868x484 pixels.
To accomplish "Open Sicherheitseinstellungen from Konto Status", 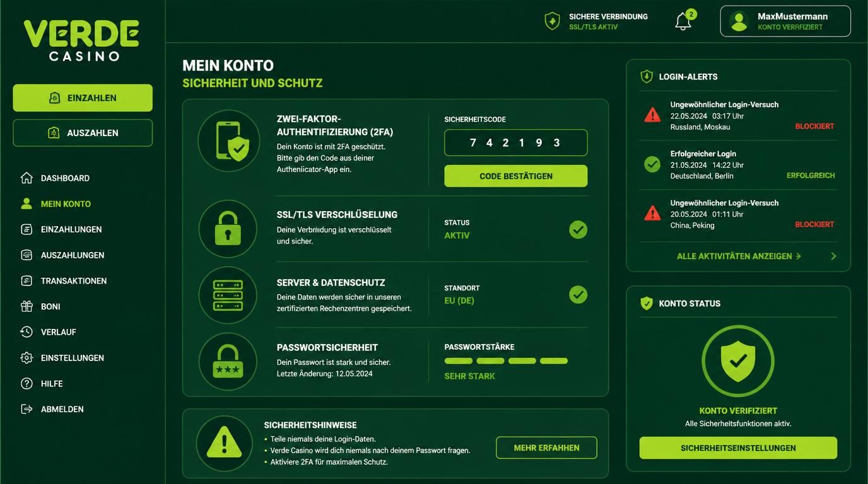I will [x=738, y=448].
